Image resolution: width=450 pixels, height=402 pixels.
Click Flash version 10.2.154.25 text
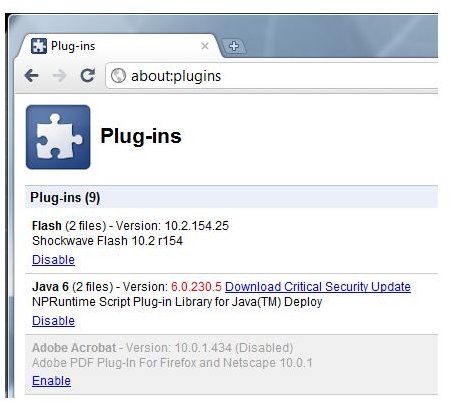[x=197, y=226]
